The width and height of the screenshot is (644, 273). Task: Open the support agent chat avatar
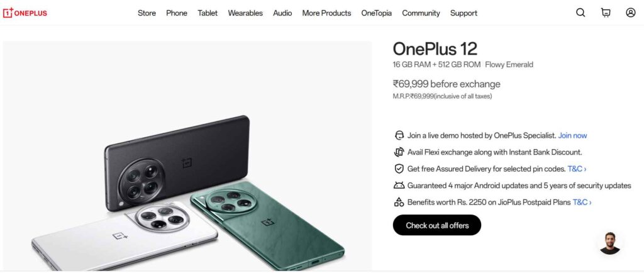coord(610,243)
